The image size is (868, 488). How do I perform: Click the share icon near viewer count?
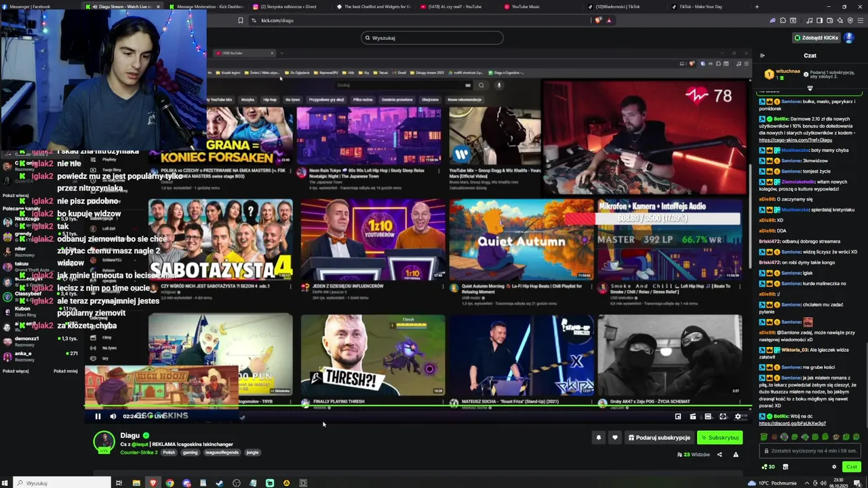719,455
